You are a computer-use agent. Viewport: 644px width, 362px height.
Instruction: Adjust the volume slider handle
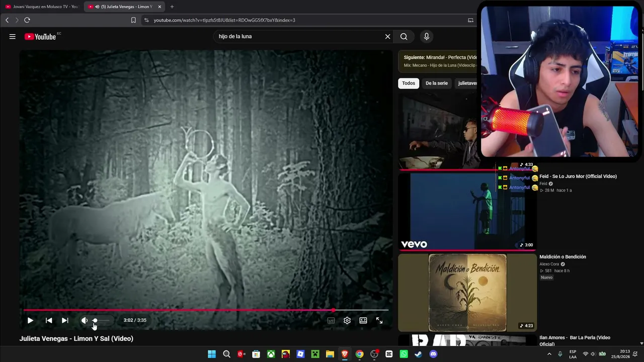(95, 320)
